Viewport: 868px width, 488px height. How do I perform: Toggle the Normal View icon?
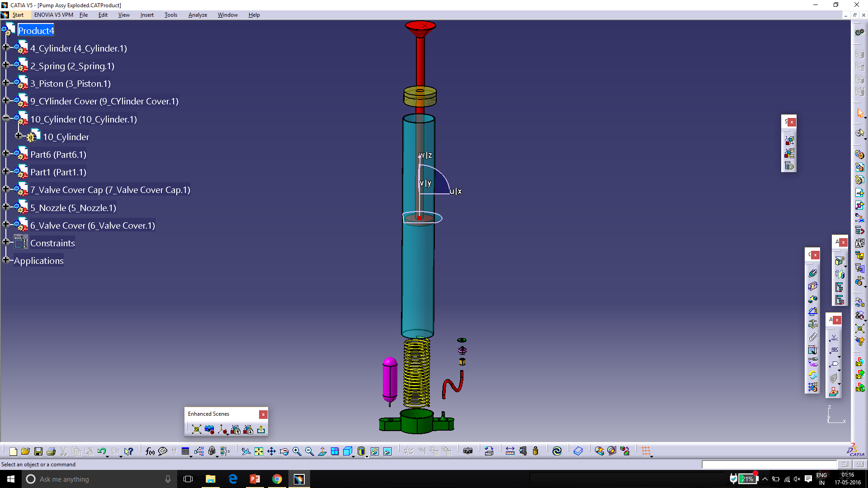coord(322,451)
